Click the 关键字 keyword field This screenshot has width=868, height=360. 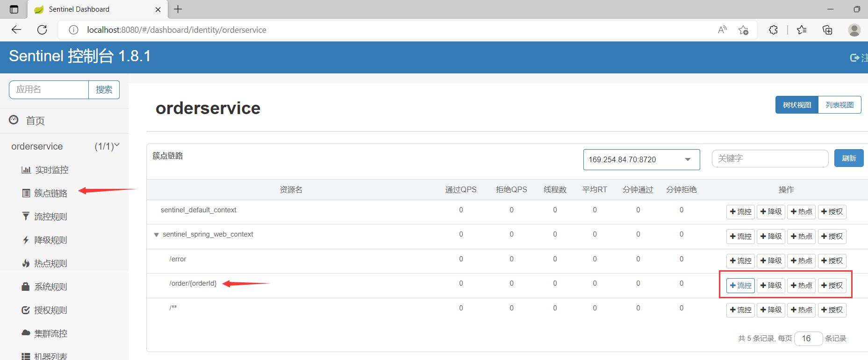770,158
